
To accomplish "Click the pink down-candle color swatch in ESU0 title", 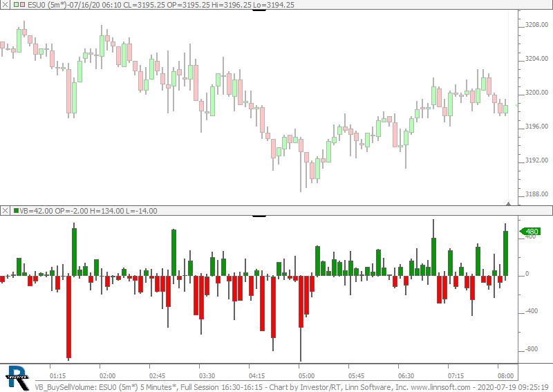I will click(23, 5).
